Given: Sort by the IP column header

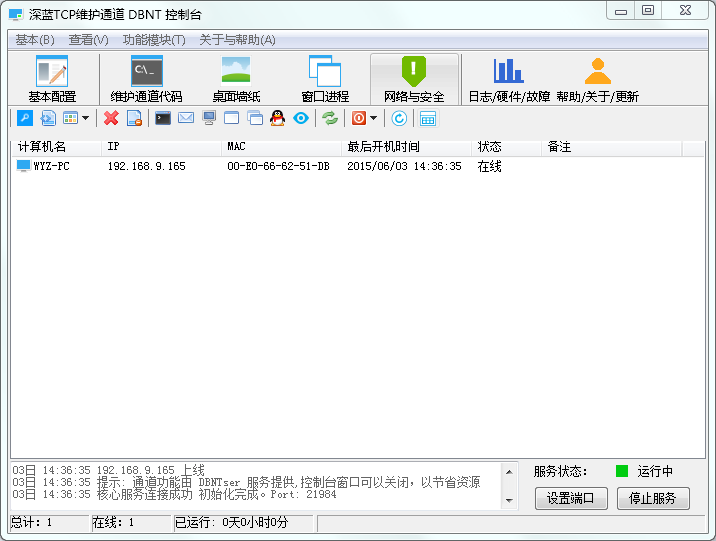Looking at the screenshot, I should [x=161, y=147].
